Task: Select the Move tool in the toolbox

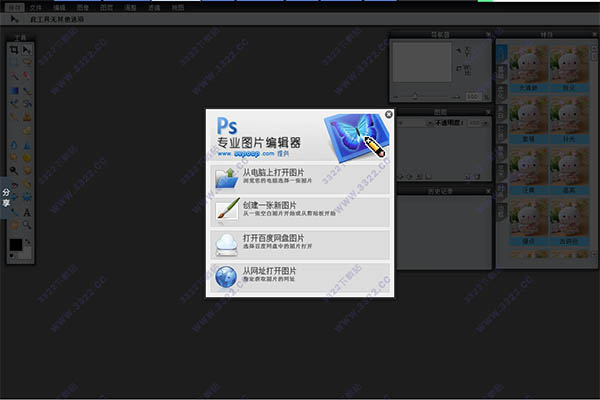Action: [26, 50]
